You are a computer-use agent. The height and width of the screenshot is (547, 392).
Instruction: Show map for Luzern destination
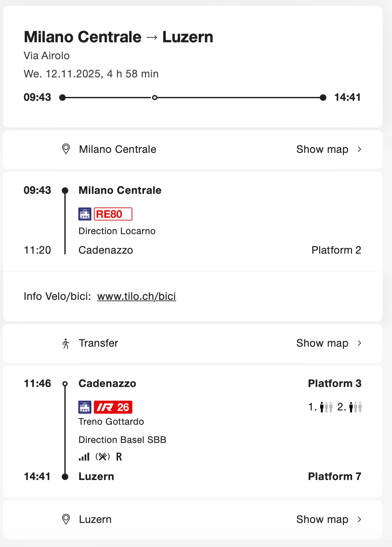pos(322,519)
